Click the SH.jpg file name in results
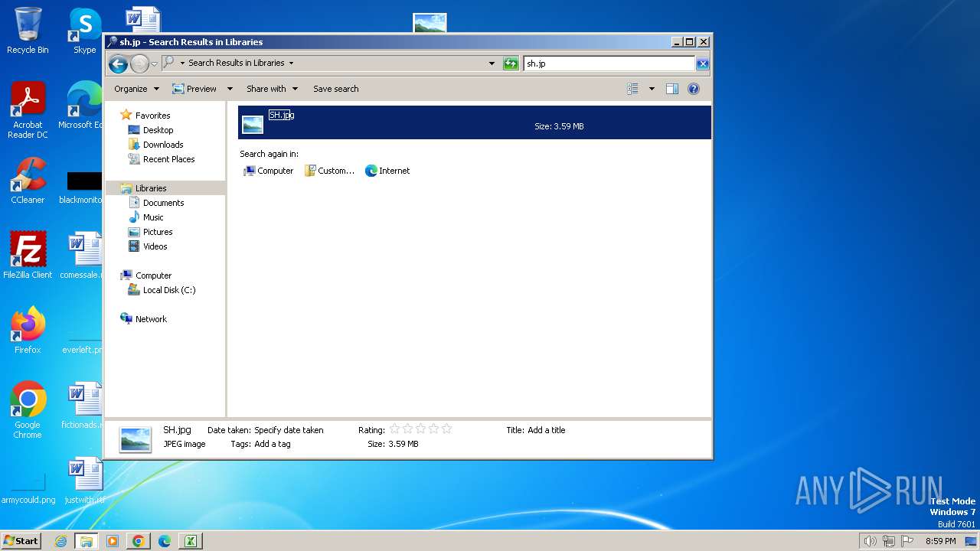The image size is (980, 551). pyautogui.click(x=281, y=115)
